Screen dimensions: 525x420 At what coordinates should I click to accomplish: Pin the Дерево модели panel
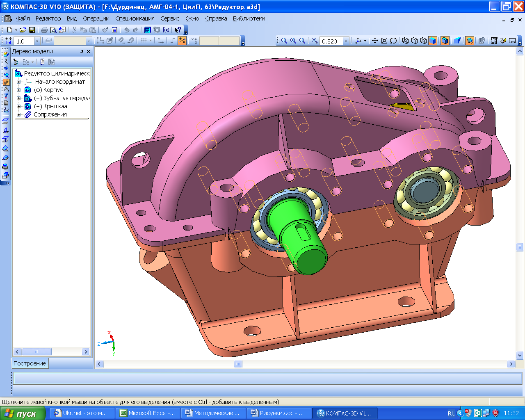tap(82, 51)
